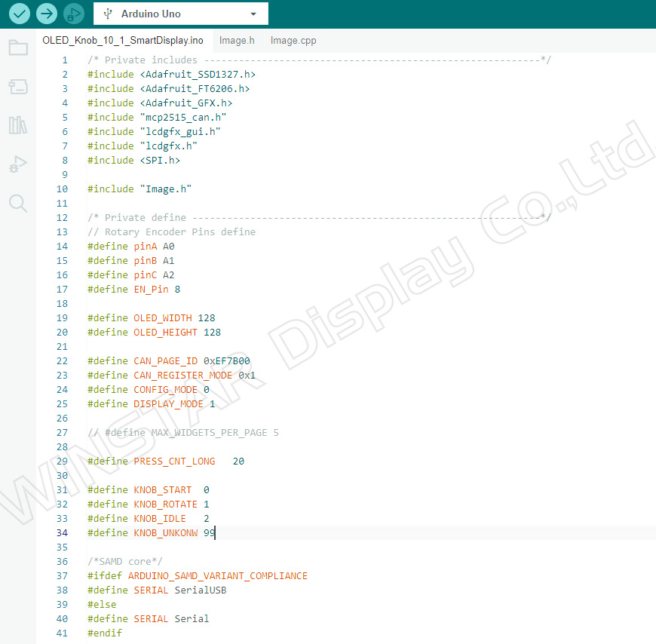
Task: Click the Verify checkmark button
Action: (x=20, y=14)
